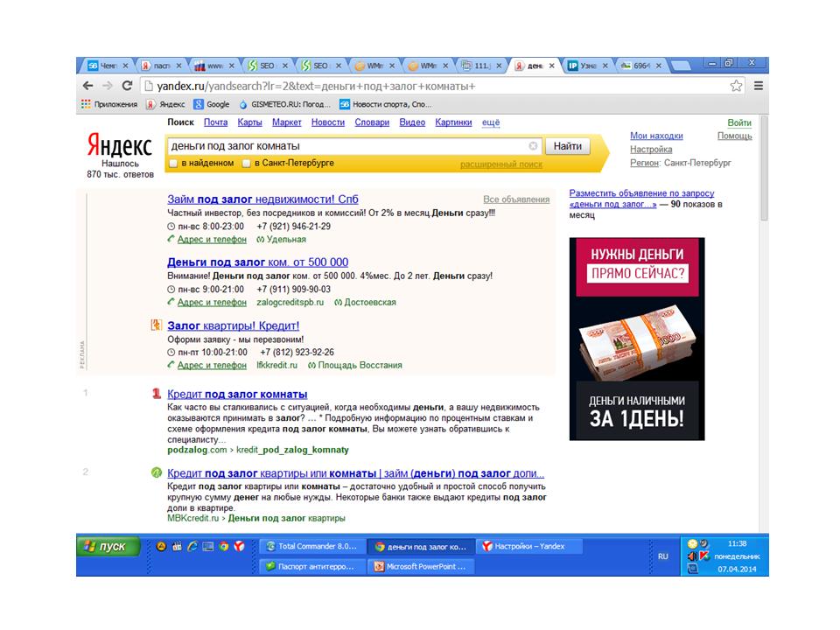This screenshot has height=630, width=840.
Task: Bookmark this page with the star icon
Action: tap(736, 86)
